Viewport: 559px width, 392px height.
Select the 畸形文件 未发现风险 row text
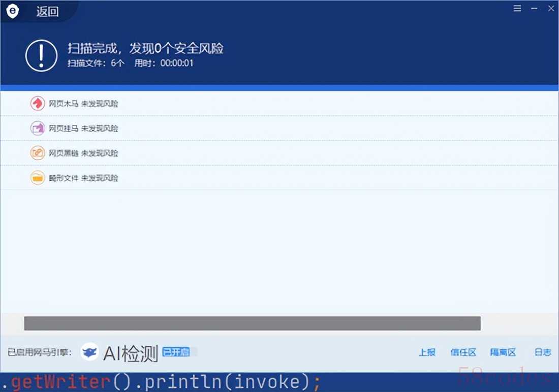coord(83,178)
